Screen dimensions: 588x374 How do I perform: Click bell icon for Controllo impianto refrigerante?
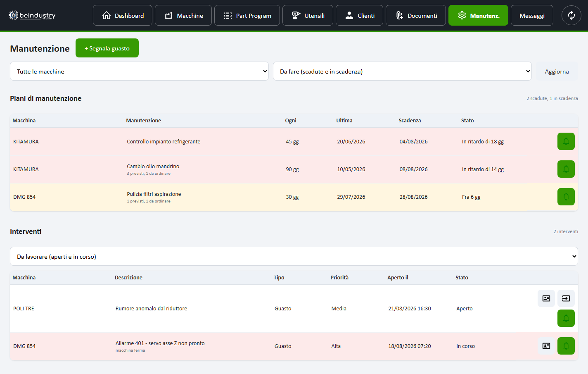coord(566,141)
